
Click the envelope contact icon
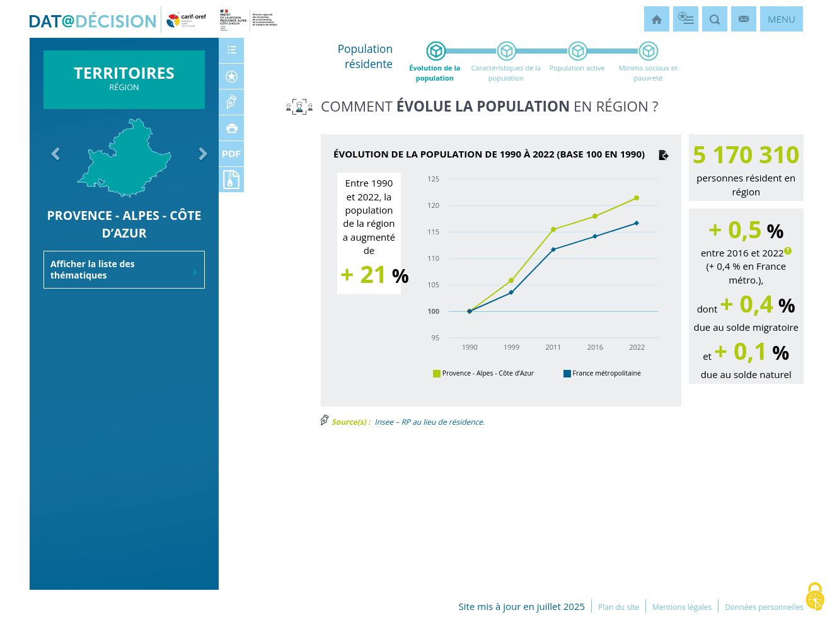coord(743,20)
